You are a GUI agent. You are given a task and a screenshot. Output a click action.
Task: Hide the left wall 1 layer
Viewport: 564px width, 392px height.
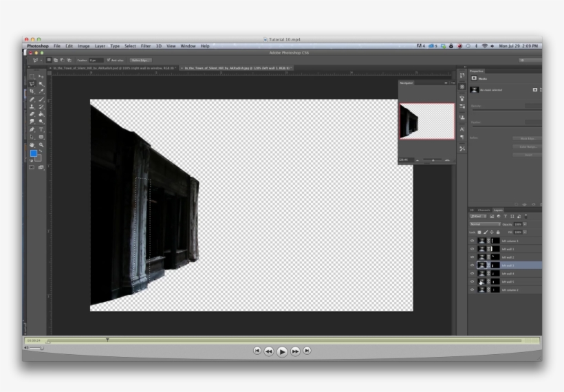[473, 249]
